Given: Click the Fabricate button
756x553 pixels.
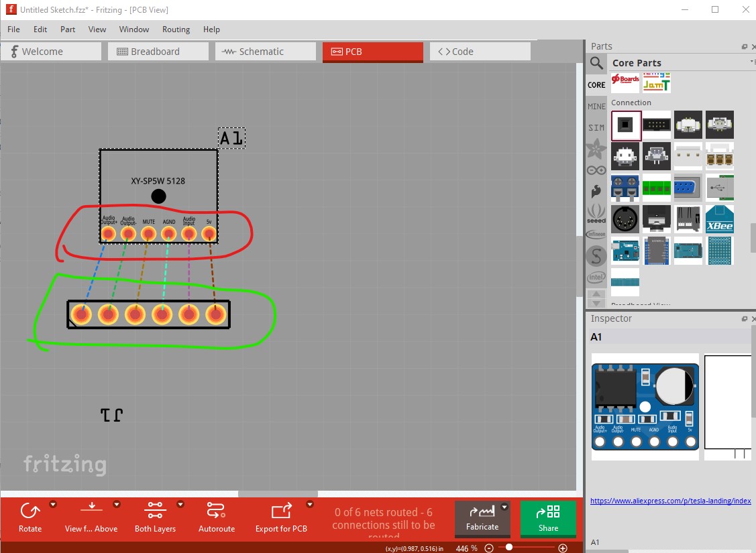Looking at the screenshot, I should click(x=482, y=518).
